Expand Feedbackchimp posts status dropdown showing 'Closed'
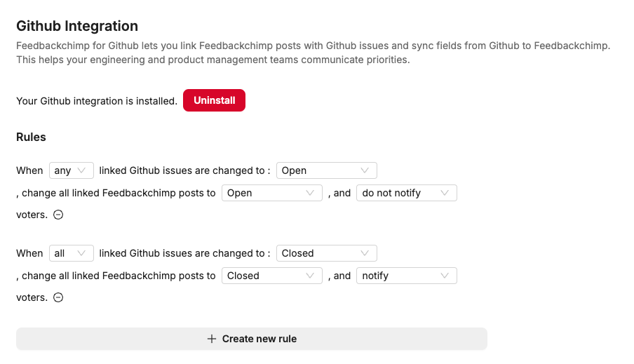 pyautogui.click(x=271, y=276)
